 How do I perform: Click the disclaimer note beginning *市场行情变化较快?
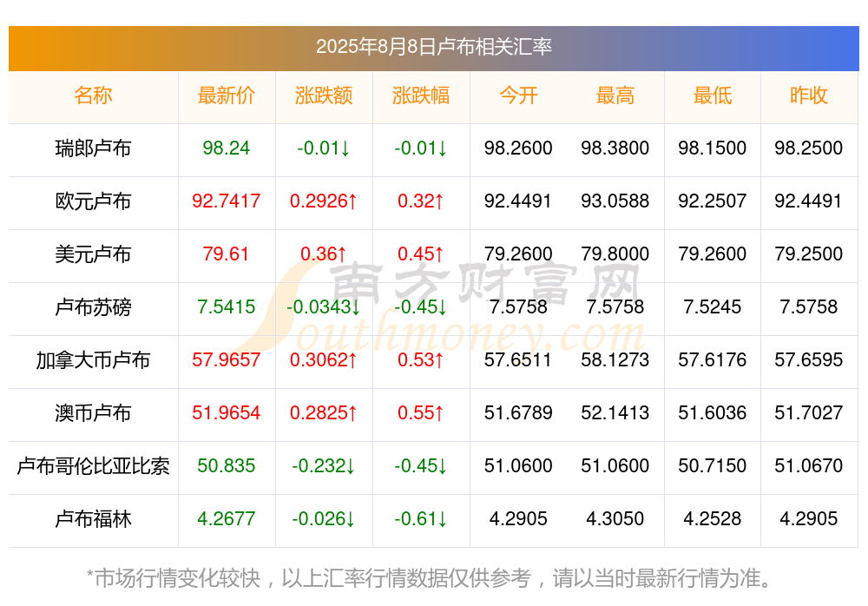point(430,578)
